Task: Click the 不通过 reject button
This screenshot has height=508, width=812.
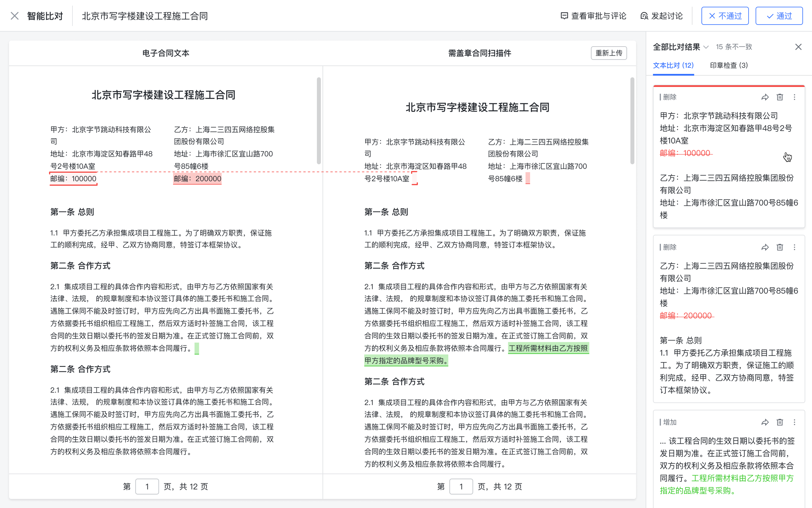Action: pyautogui.click(x=725, y=16)
